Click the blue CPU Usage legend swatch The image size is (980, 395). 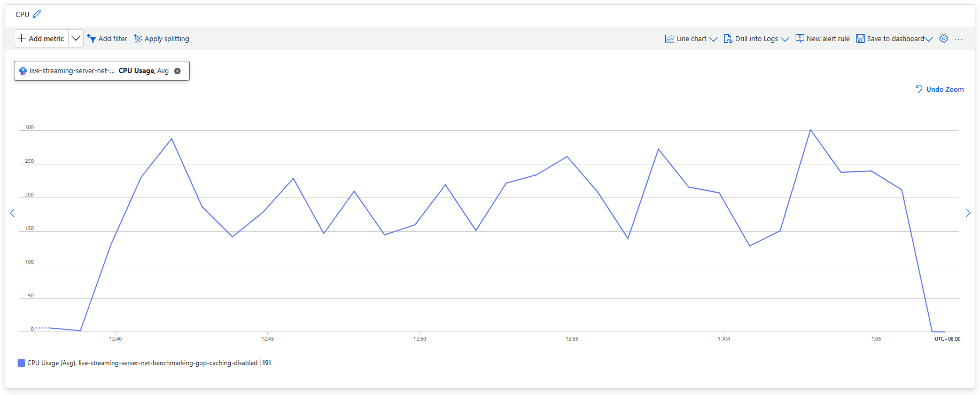[x=21, y=363]
